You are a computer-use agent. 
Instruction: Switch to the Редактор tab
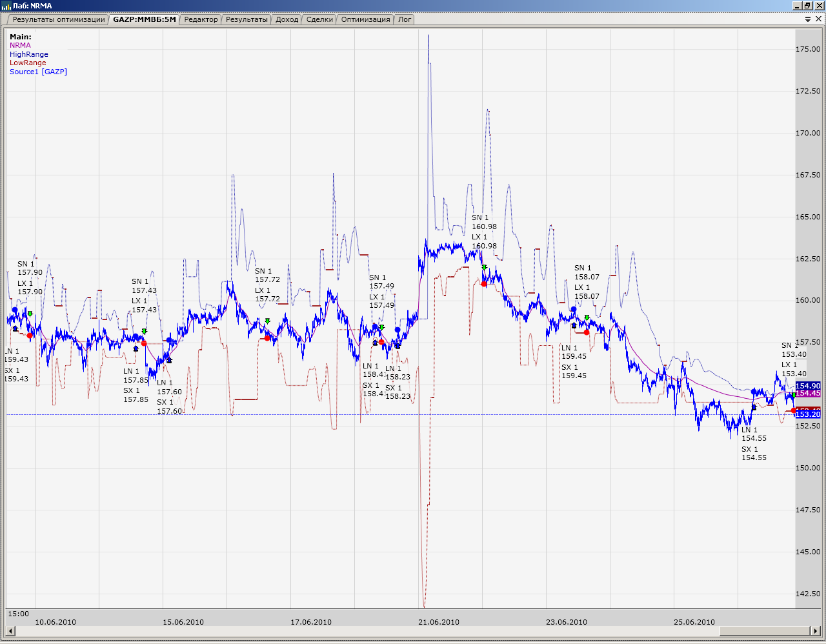click(x=201, y=19)
